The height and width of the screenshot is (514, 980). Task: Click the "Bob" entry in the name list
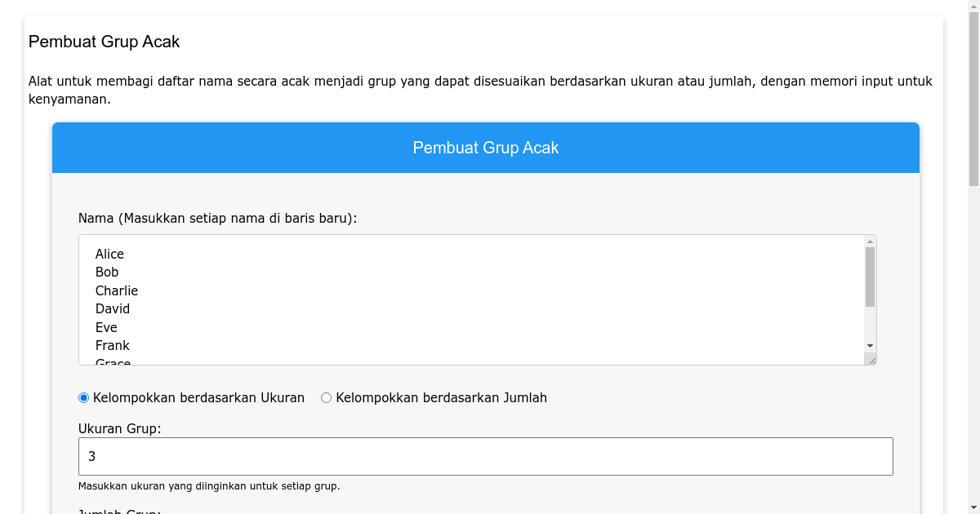click(x=106, y=272)
